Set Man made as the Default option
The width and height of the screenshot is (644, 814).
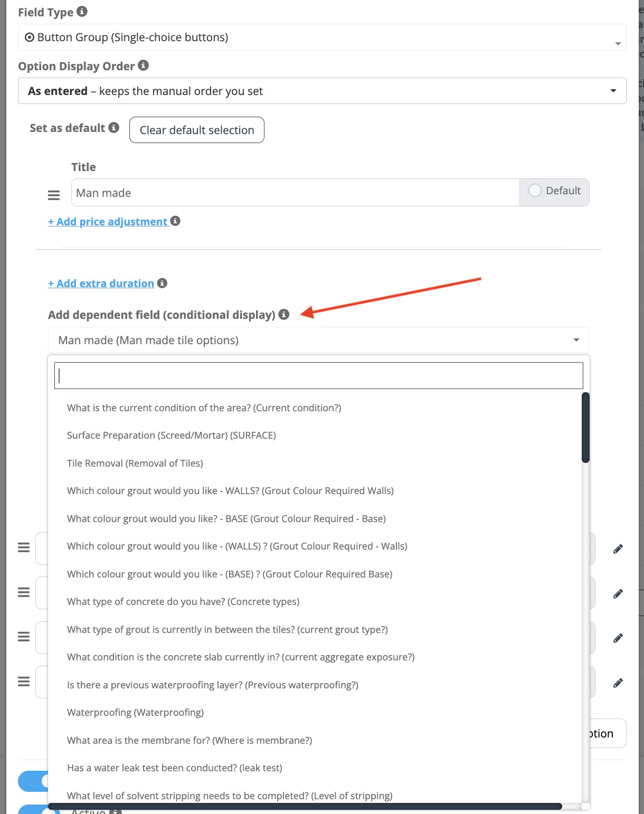(535, 191)
